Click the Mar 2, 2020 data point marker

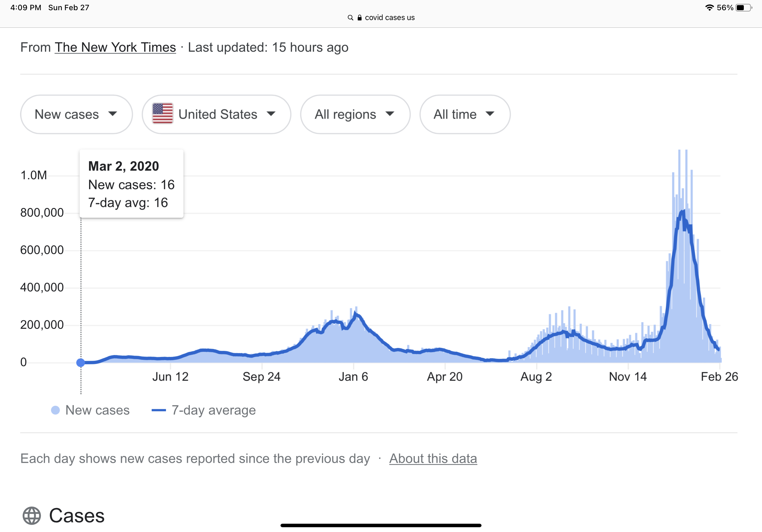(81, 363)
